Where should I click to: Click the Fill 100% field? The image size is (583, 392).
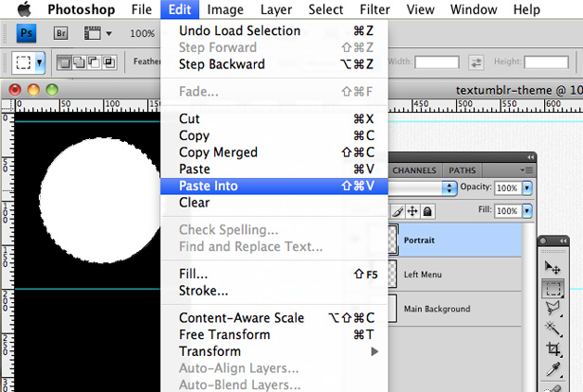(507, 211)
